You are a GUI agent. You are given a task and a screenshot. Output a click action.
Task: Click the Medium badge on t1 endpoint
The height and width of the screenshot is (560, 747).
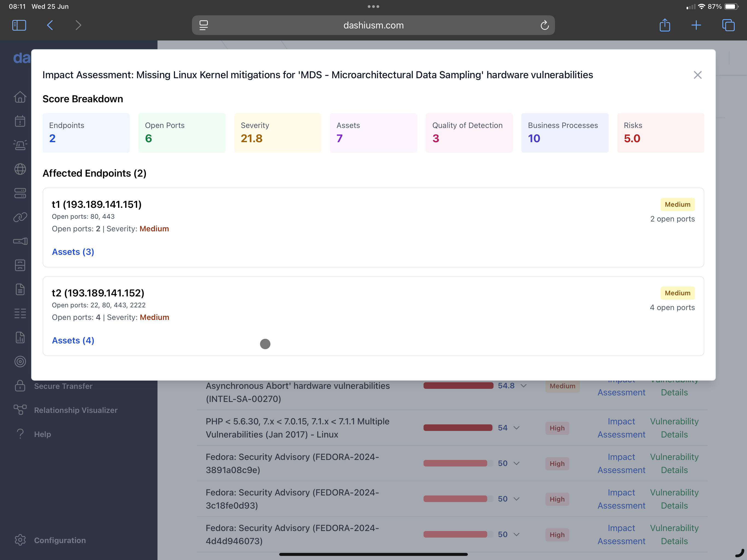pos(678,204)
